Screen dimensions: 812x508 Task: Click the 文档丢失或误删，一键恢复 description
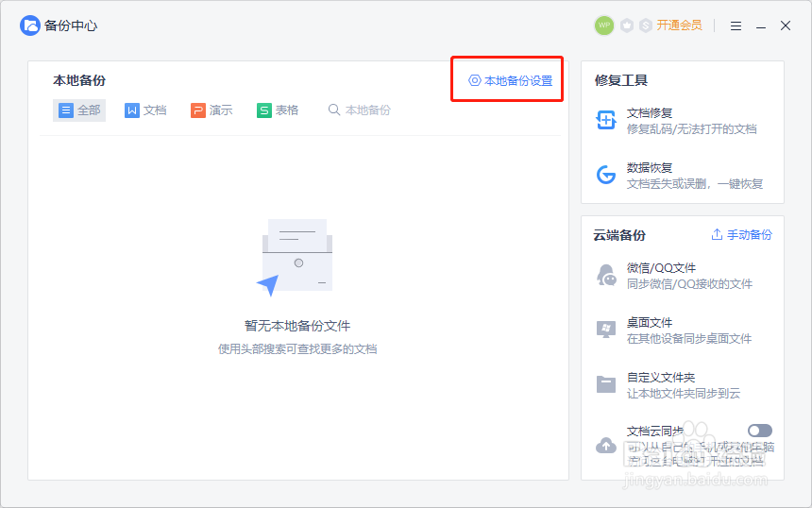click(694, 184)
